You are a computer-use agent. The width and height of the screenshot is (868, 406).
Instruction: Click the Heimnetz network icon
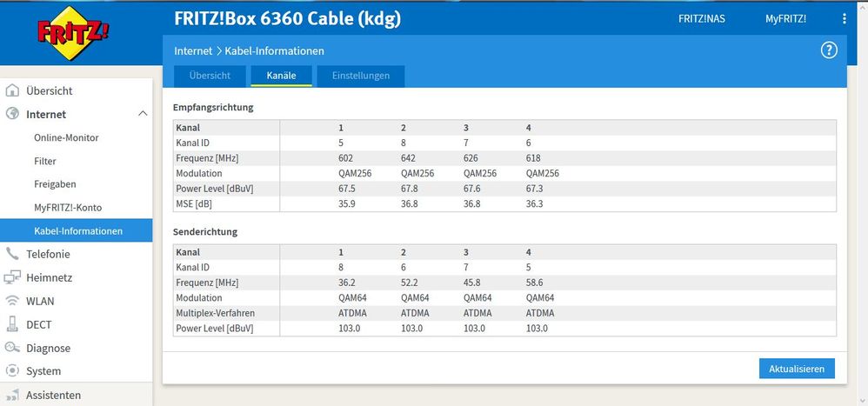click(12, 277)
